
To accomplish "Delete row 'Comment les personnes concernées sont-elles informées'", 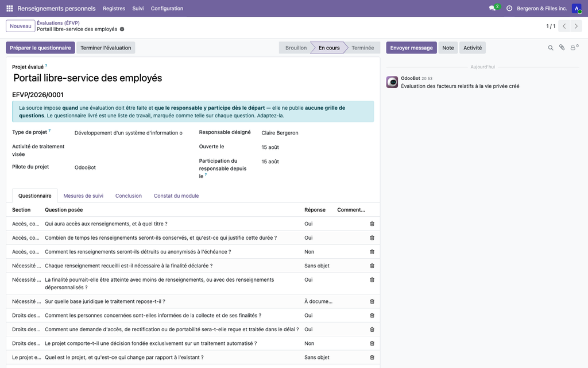I will tap(372, 316).
